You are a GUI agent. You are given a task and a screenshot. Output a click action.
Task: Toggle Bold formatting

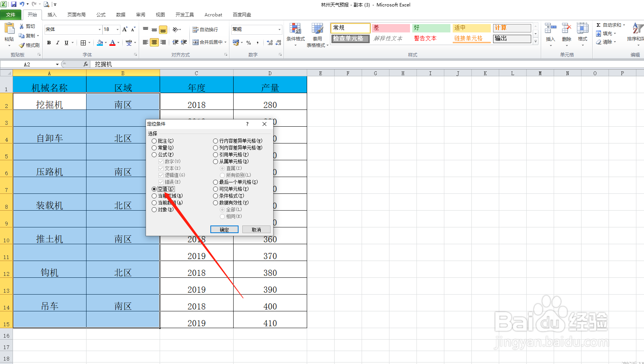pyautogui.click(x=49, y=43)
